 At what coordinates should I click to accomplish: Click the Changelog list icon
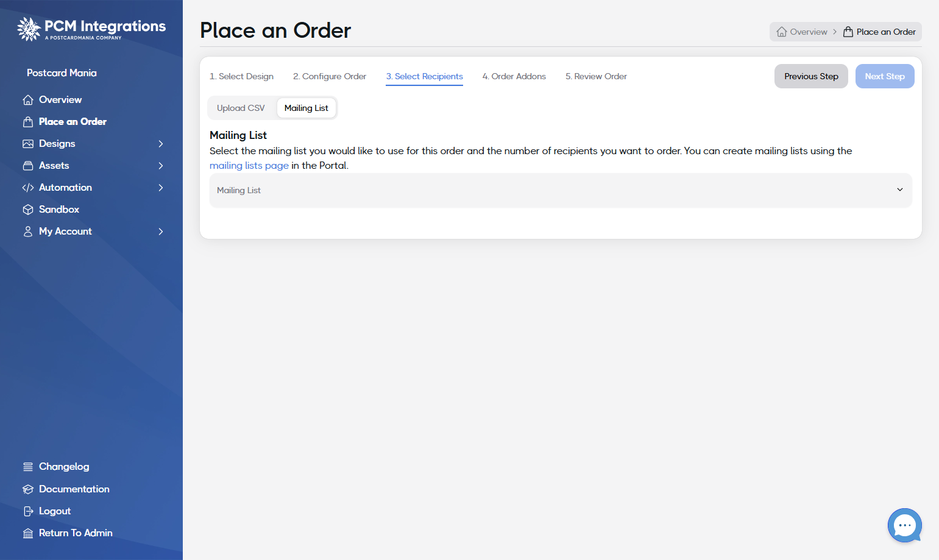28,467
